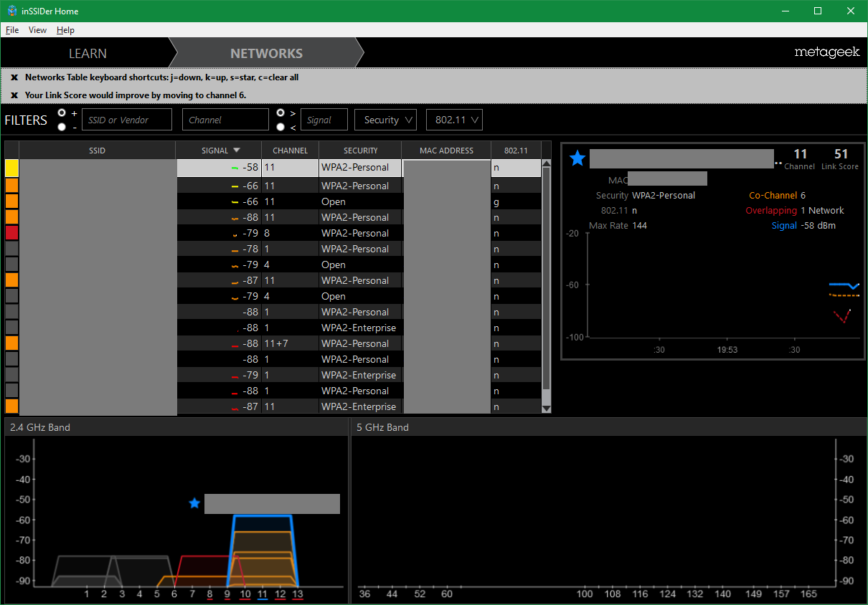Dismiss the Link Score channel 6 tip
The width and height of the screenshot is (868, 605).
pos(14,95)
